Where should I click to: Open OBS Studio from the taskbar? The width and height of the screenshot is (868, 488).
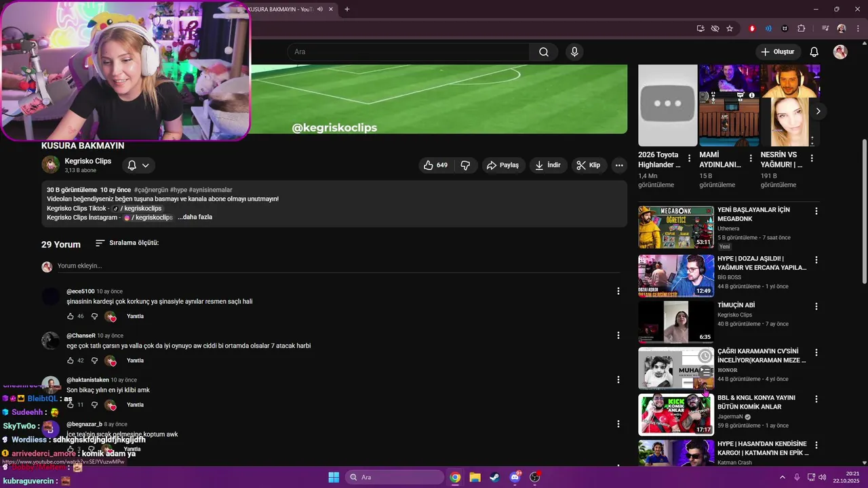click(x=534, y=477)
